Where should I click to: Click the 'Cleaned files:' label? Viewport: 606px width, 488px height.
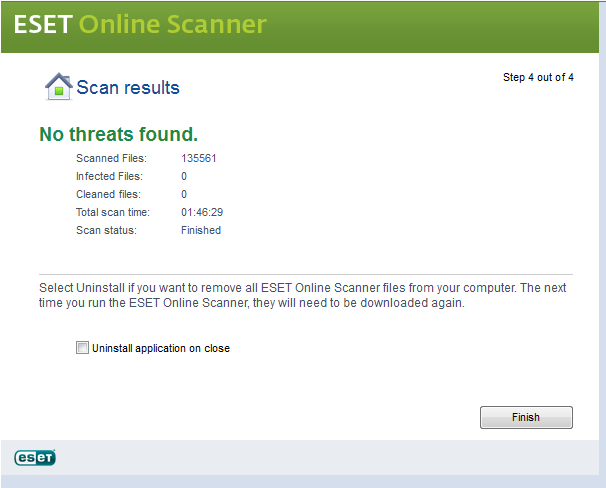(108, 194)
